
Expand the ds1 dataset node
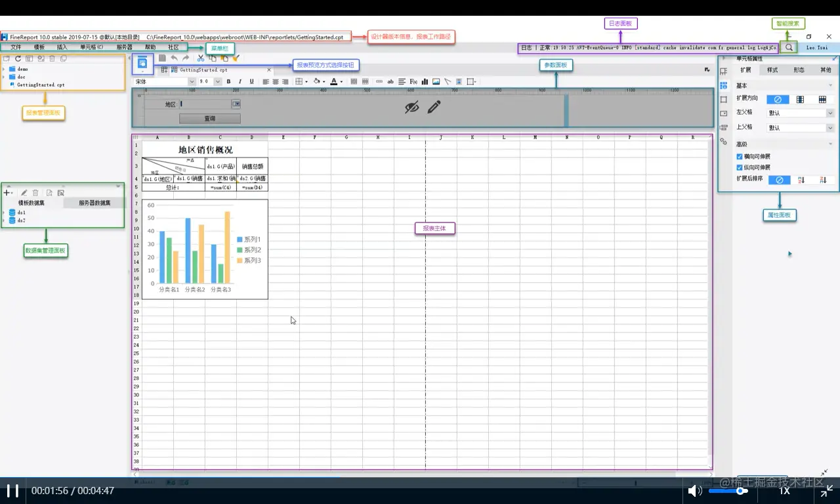[x=4, y=213]
